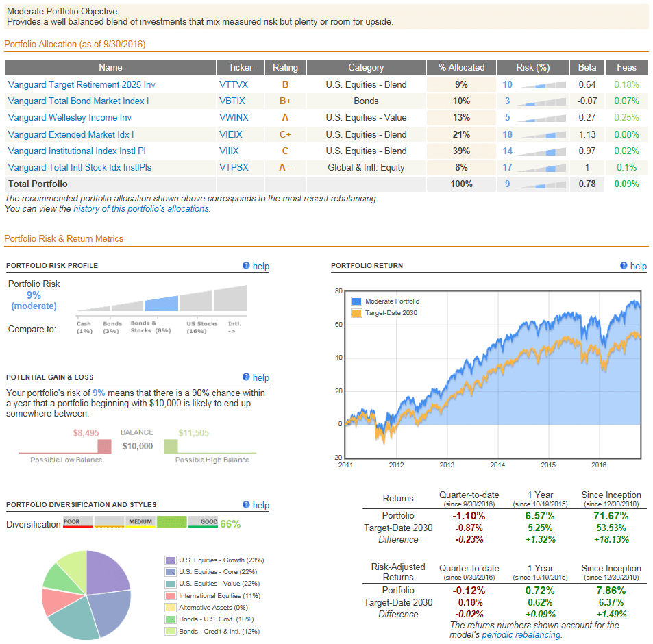The width and height of the screenshot is (653, 644).
Task: Click the Beta column header
Action: [x=587, y=67]
